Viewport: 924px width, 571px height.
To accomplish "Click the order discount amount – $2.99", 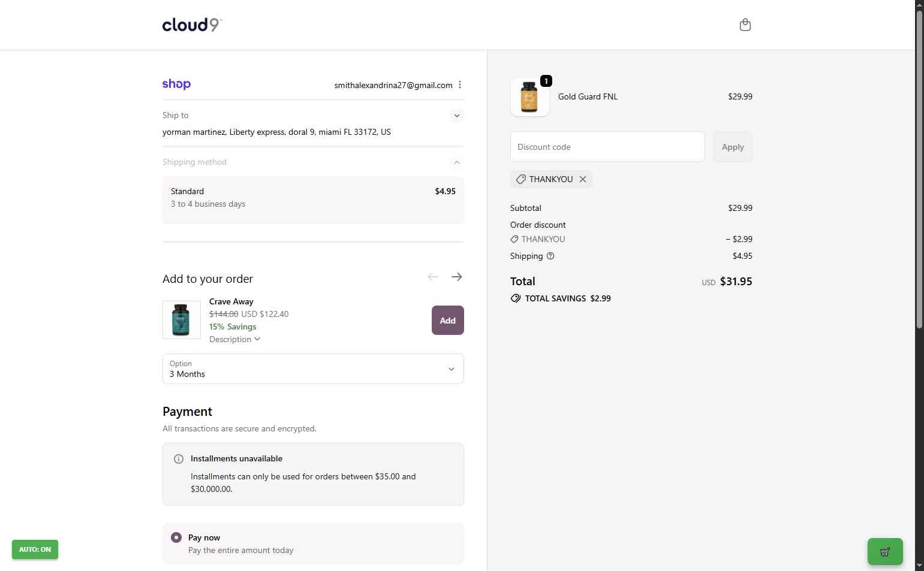I will pos(739,239).
